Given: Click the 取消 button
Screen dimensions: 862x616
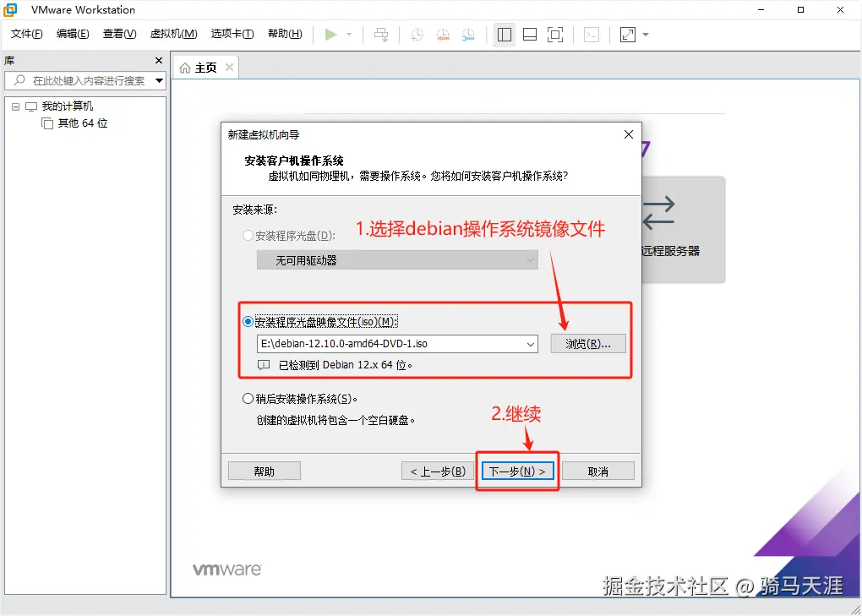Looking at the screenshot, I should click(x=598, y=472).
